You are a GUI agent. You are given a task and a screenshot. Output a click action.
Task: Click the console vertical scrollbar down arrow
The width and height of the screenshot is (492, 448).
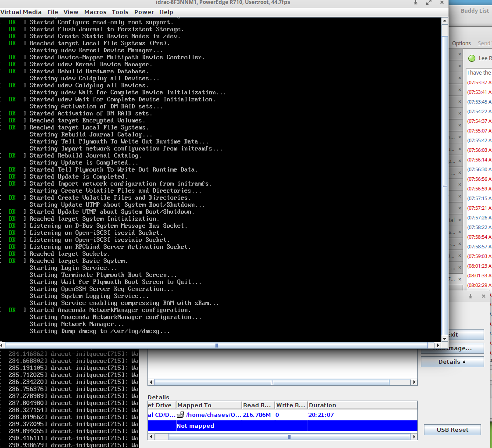[445, 338]
